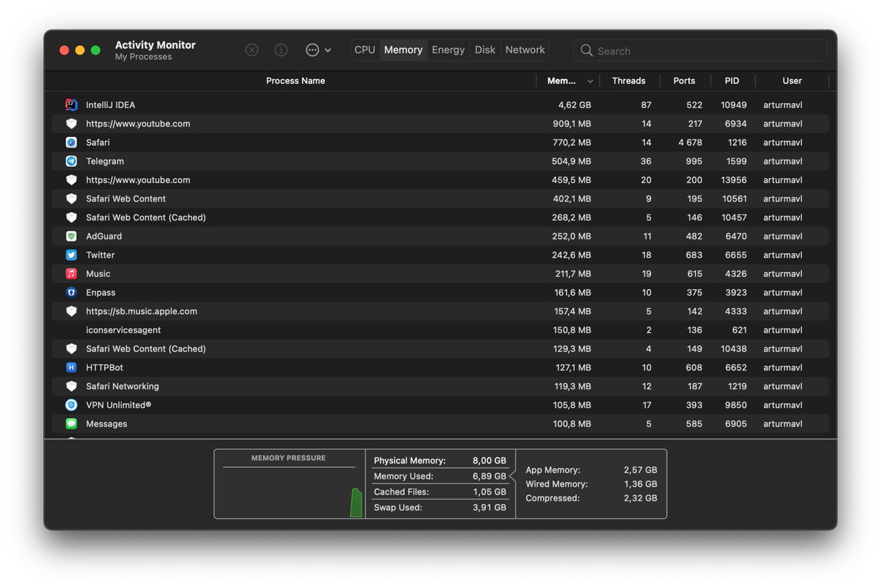
Task: Sort by the Ports column header
Action: pos(684,80)
